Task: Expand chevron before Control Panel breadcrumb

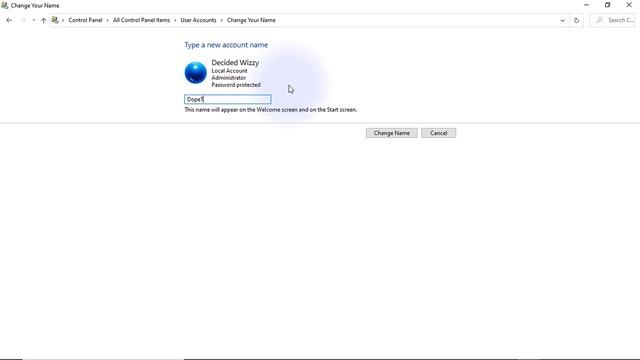Action: 63,20
